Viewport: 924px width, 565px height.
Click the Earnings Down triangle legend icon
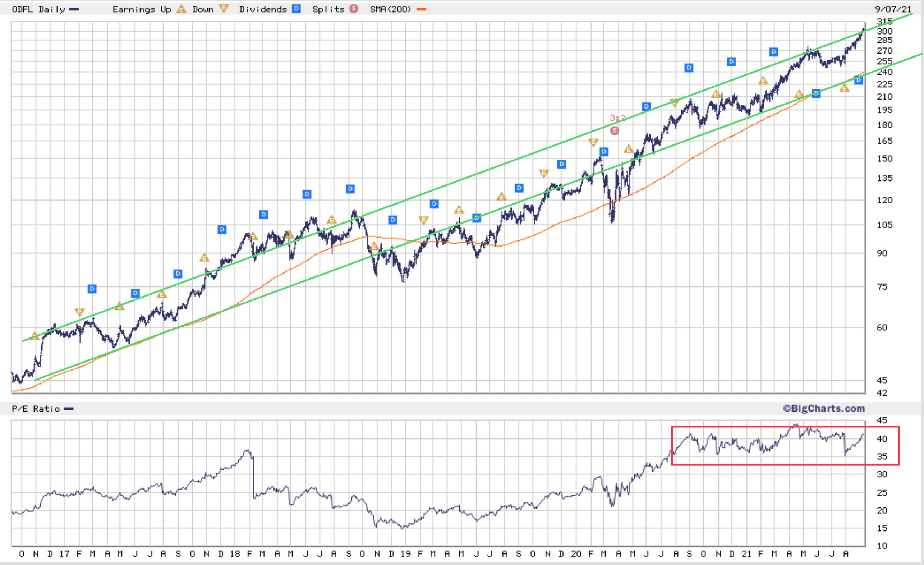(x=224, y=9)
